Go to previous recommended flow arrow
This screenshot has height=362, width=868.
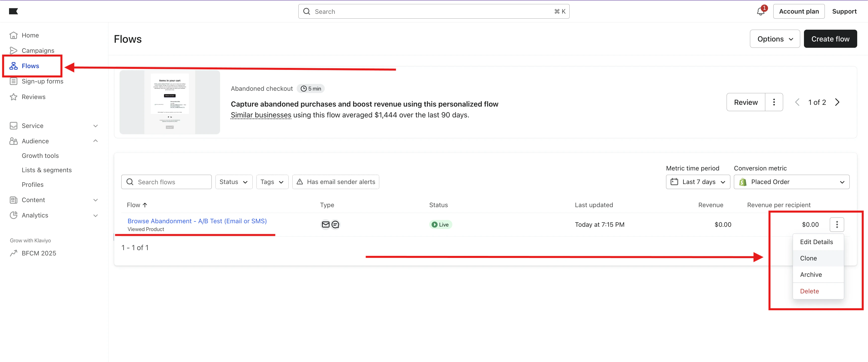(x=797, y=102)
